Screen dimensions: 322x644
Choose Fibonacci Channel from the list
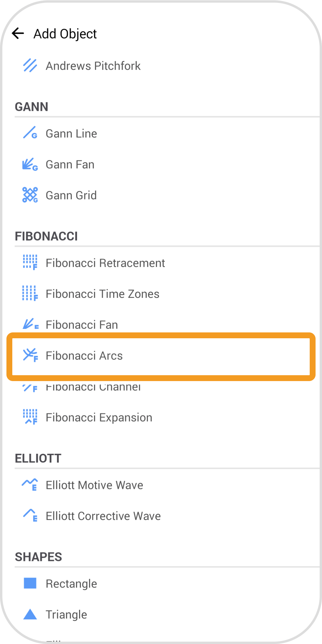tap(93, 387)
